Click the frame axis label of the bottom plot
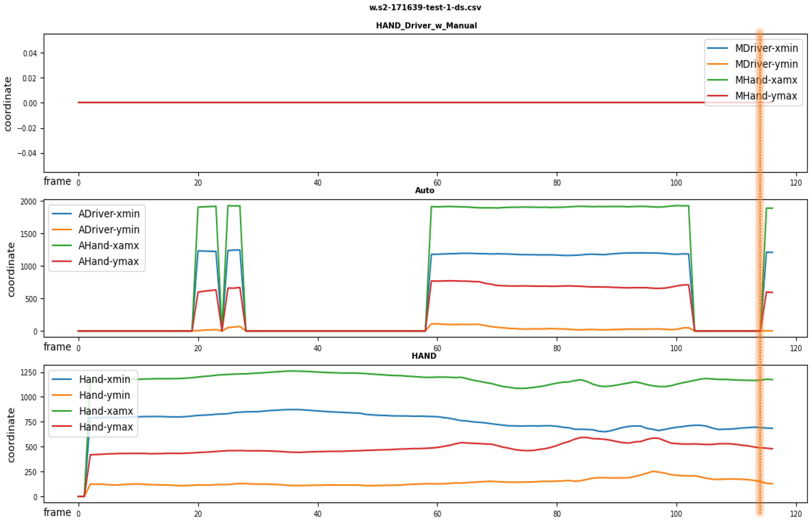Screen dimensions: 812x531 (x=57, y=512)
